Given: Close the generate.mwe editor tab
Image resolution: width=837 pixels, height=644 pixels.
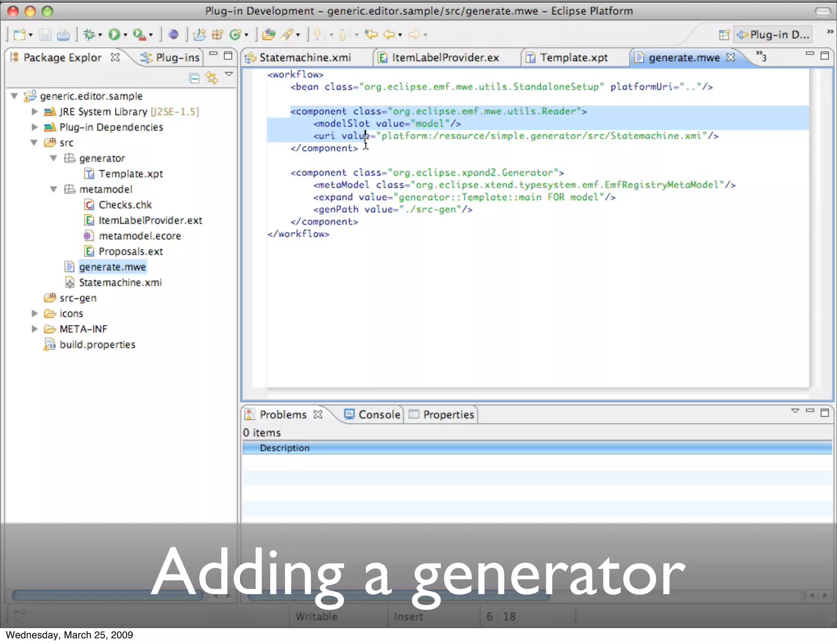Looking at the screenshot, I should pos(731,57).
